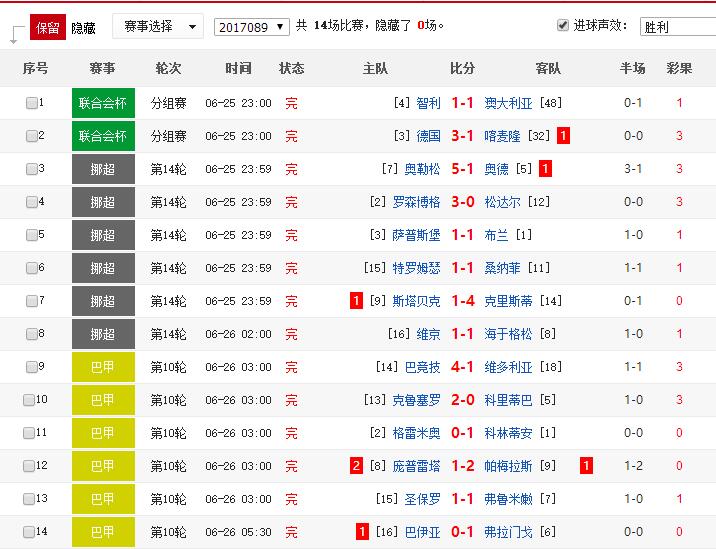Click the yellow 巴甲 badge in row 9
Image resolution: width=716 pixels, height=549 pixels.
pyautogui.click(x=103, y=367)
